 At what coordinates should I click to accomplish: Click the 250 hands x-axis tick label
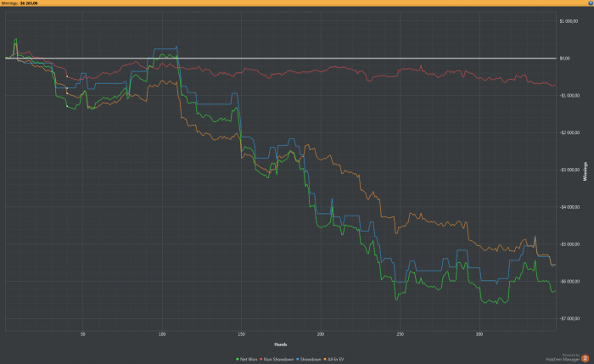(400, 334)
